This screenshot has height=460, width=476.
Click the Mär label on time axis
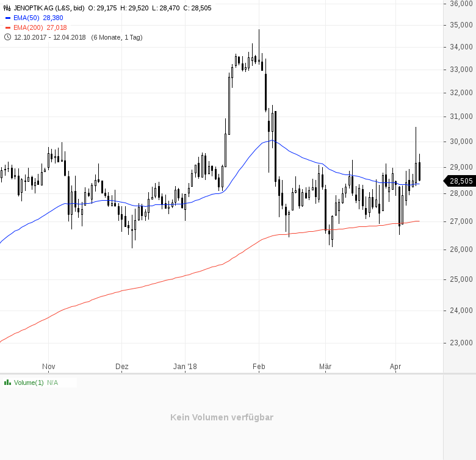coord(325,367)
